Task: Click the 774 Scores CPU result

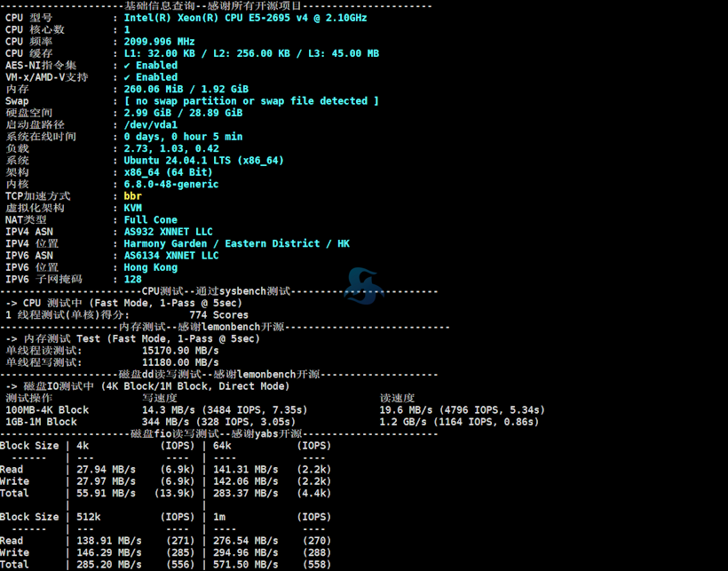Action: 218,315
